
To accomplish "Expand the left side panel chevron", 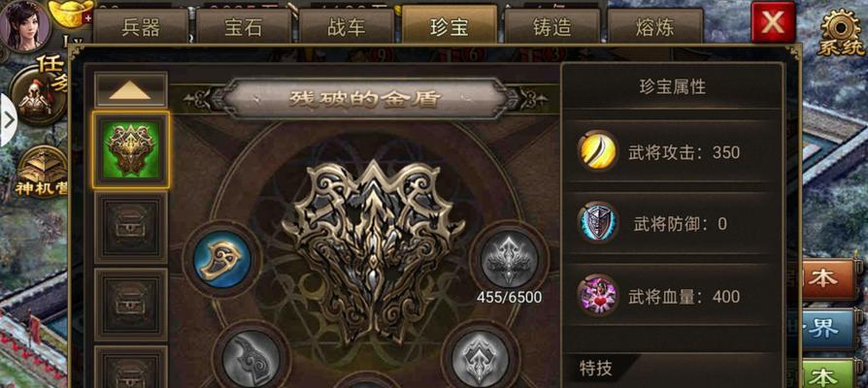I will (x=9, y=120).
